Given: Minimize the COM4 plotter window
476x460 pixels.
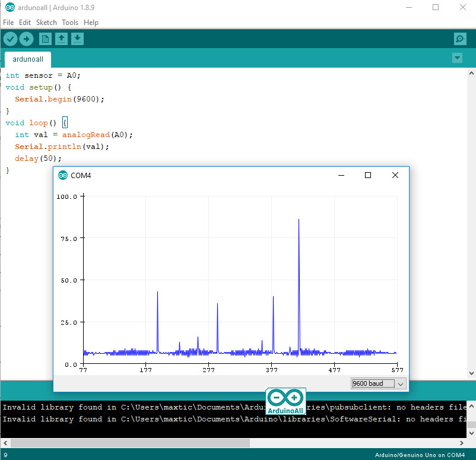Looking at the screenshot, I should pos(341,175).
